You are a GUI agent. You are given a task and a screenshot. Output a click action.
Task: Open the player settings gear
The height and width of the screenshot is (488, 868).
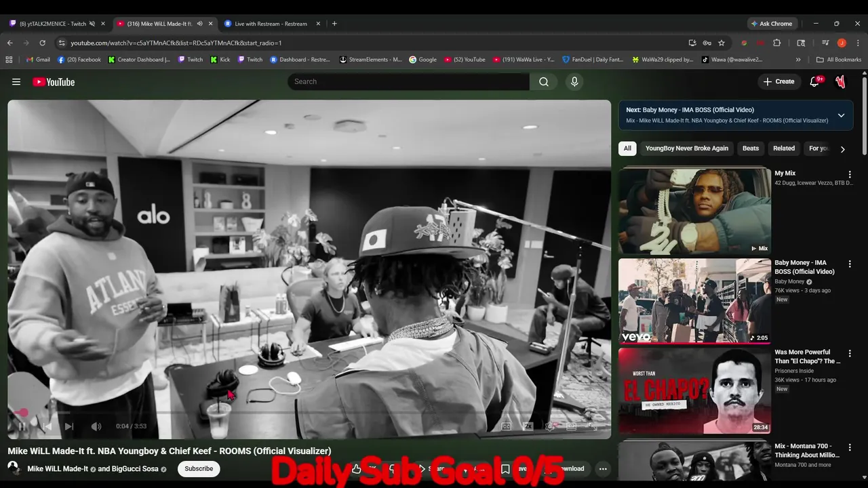tap(550, 426)
